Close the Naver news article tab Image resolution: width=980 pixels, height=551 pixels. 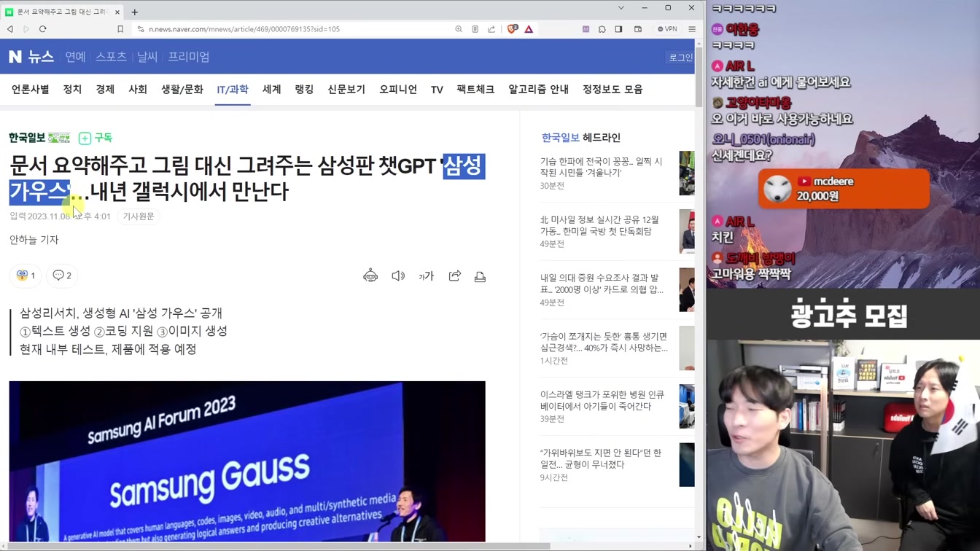coord(117,12)
